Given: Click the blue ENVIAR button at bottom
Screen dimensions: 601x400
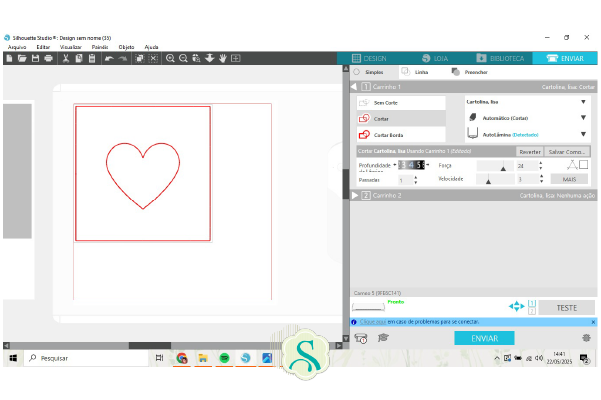Looking at the screenshot, I should 484,338.
